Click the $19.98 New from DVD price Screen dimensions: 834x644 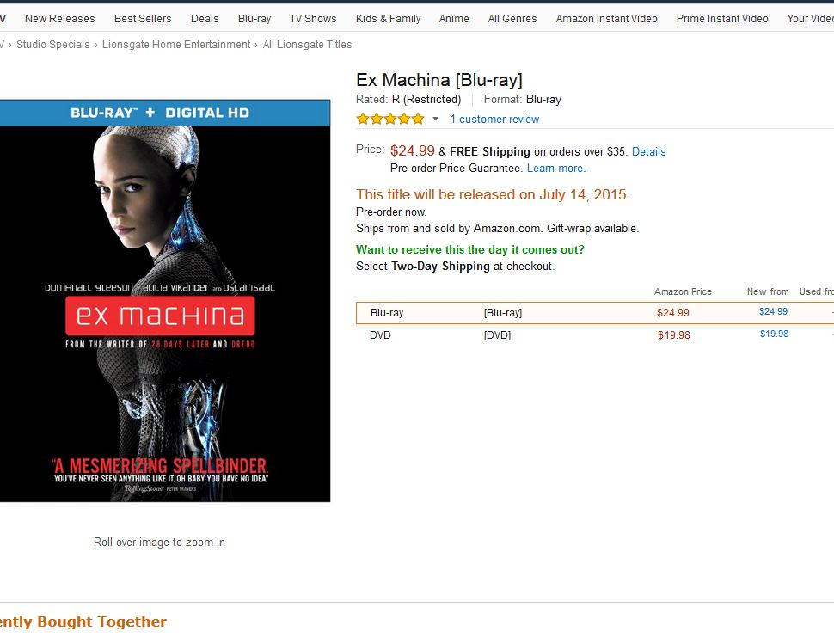click(x=774, y=334)
